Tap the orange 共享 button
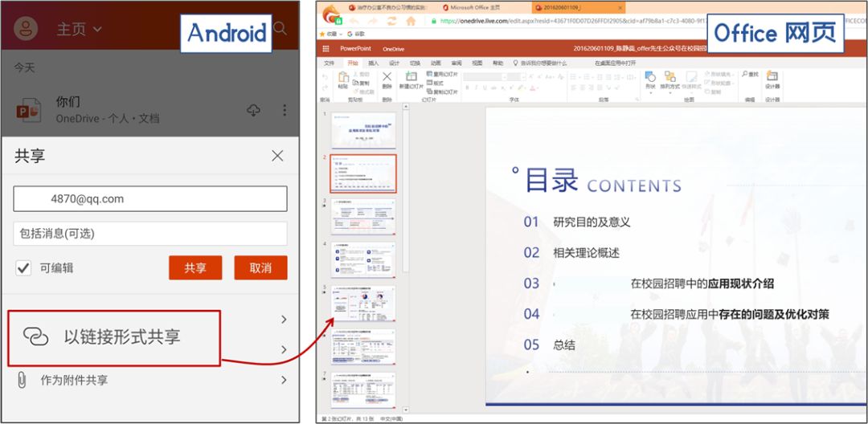The height and width of the screenshot is (424, 868). point(195,268)
